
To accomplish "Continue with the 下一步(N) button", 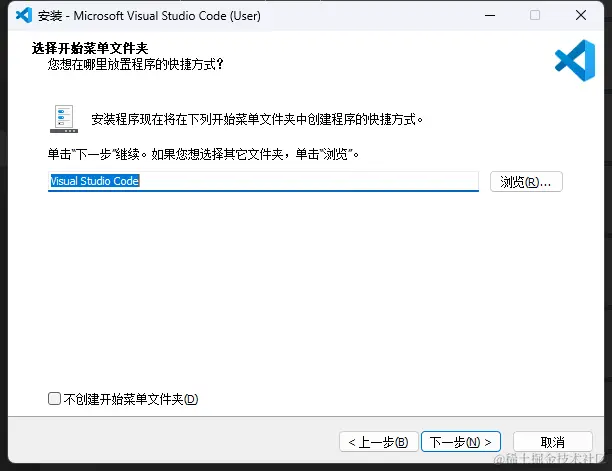I will (x=461, y=442).
